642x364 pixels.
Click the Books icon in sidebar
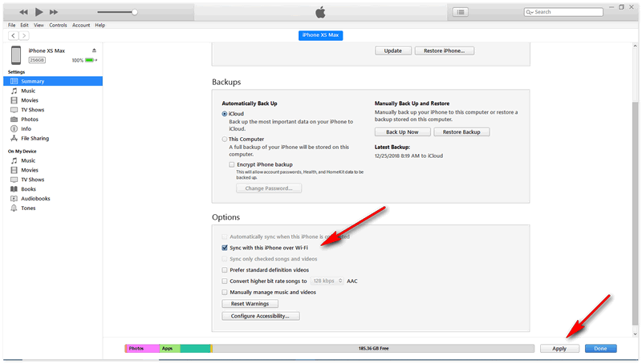tap(14, 189)
